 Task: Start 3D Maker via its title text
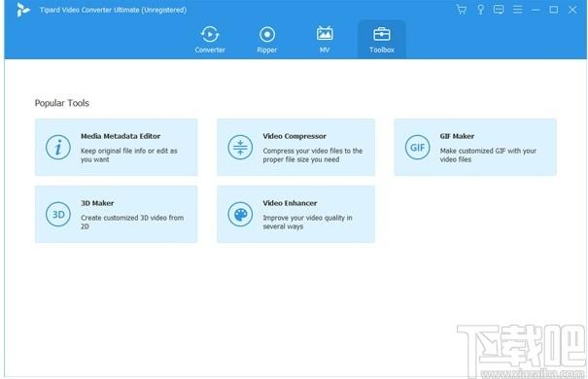point(97,203)
